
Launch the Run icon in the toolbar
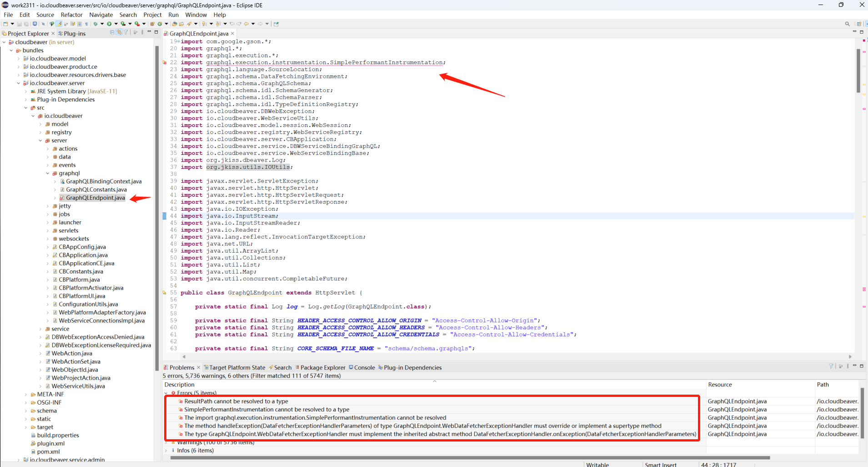tap(109, 24)
